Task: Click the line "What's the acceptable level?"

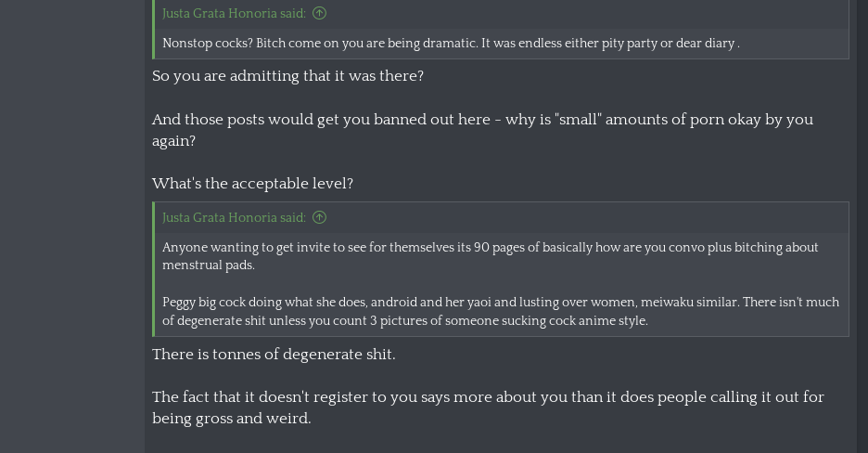Action: point(252,184)
